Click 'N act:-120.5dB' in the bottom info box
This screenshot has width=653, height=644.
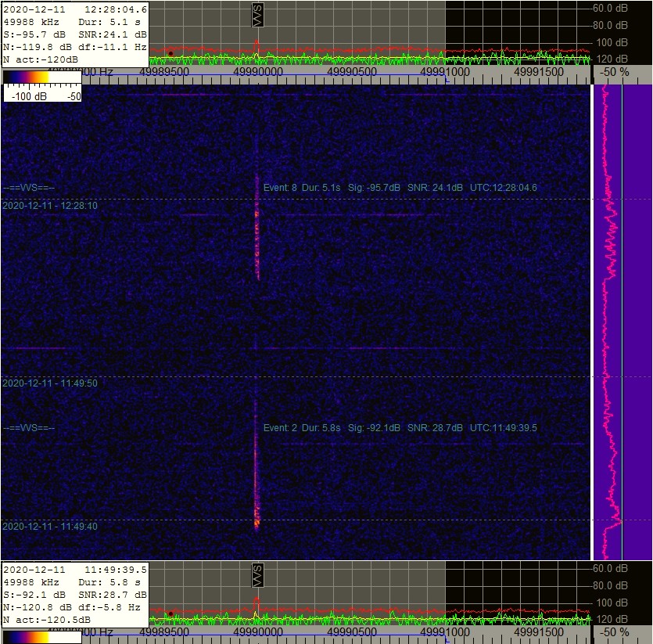pos(47,620)
